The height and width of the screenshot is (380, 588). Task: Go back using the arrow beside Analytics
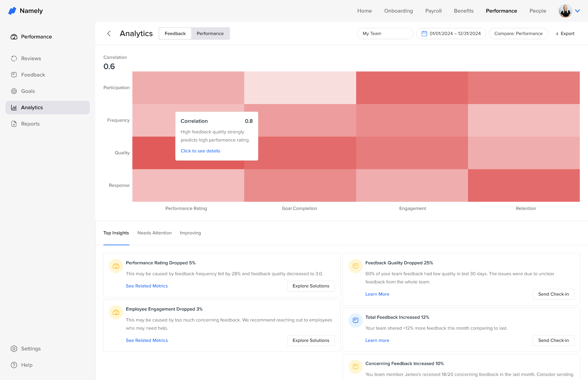[x=109, y=34]
